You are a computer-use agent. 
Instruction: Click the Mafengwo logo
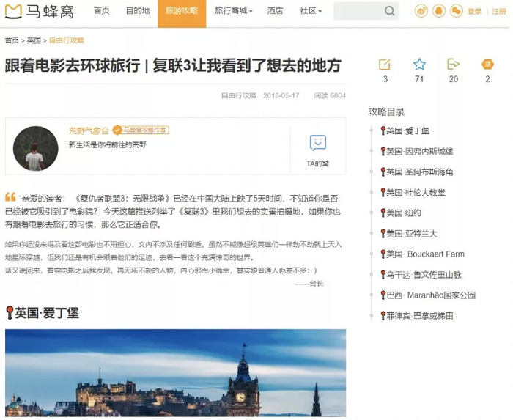click(x=40, y=12)
